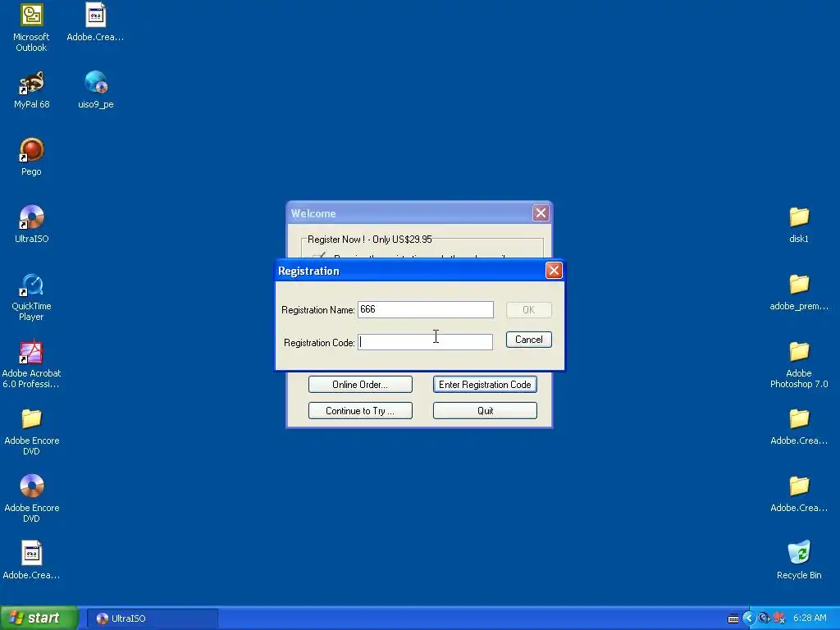840x630 pixels.
Task: Click the red tray icon with X badge
Action: (779, 618)
